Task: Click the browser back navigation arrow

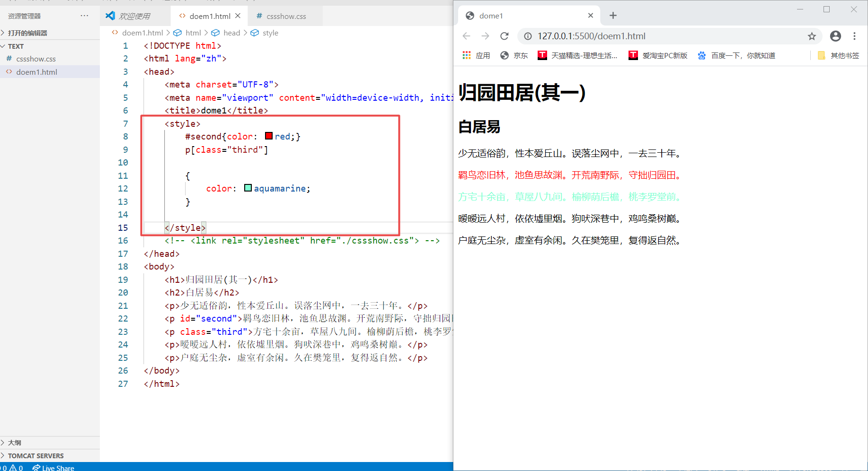Action: pyautogui.click(x=466, y=36)
